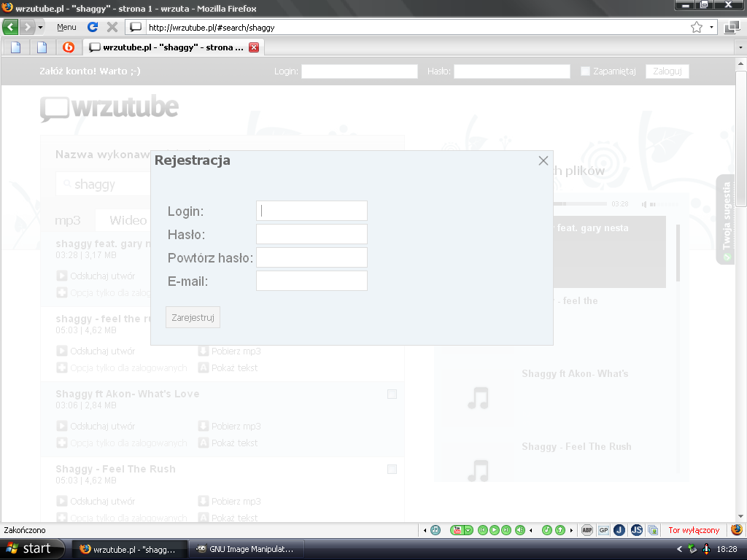Click the JS status bar icon
This screenshot has height=560, width=747.
[636, 530]
